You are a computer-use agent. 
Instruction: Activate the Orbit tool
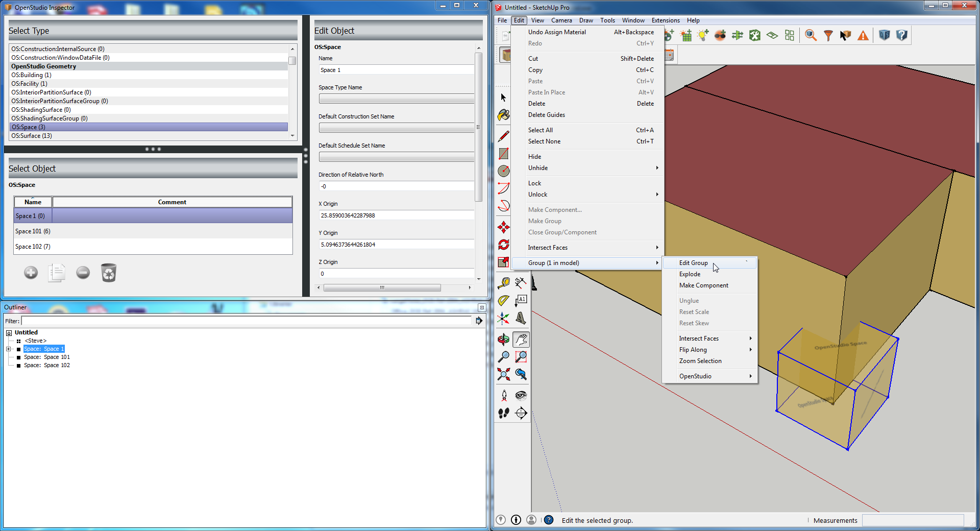pyautogui.click(x=503, y=340)
